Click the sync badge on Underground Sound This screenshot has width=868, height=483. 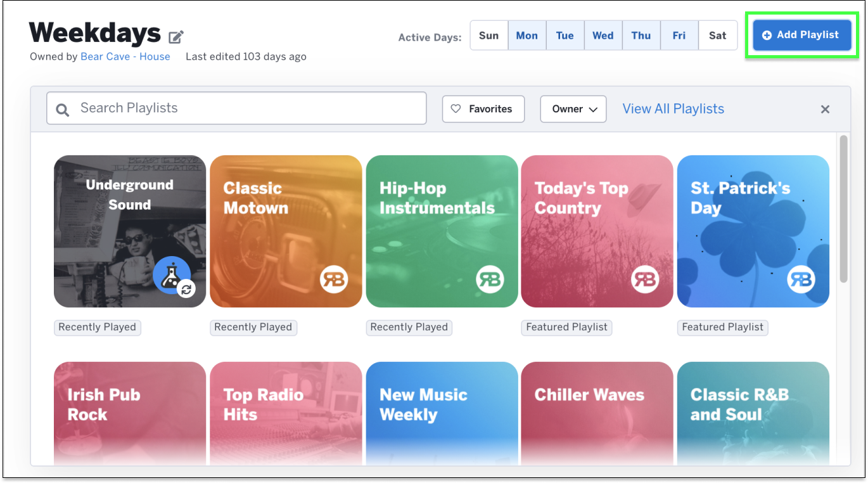[x=186, y=290]
